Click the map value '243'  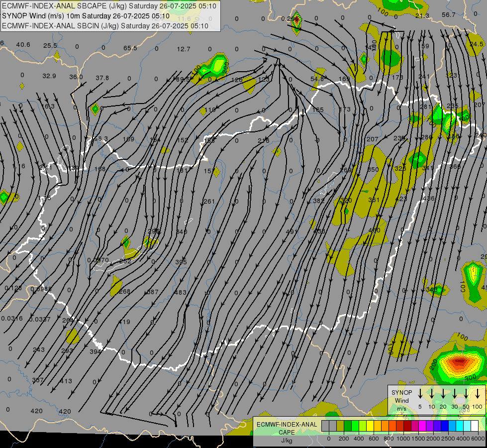coord(39,350)
